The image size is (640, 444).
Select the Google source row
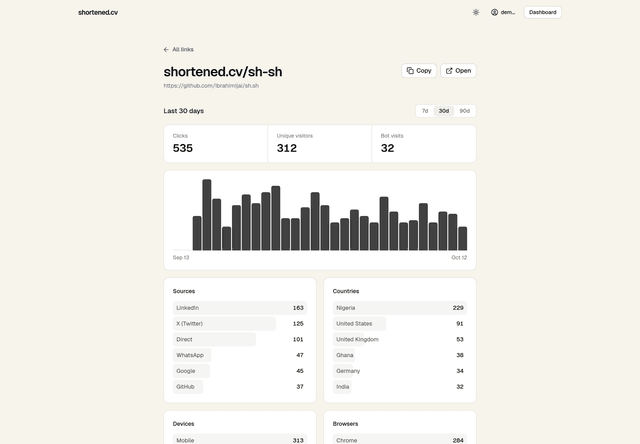point(240,371)
